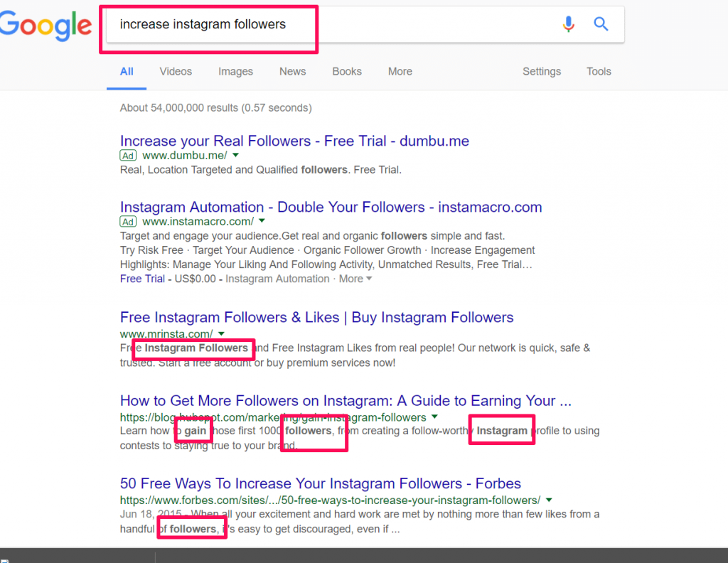Open 'Increase your Real Followers - Free Trial' ad
This screenshot has width=728, height=563.
294,141
